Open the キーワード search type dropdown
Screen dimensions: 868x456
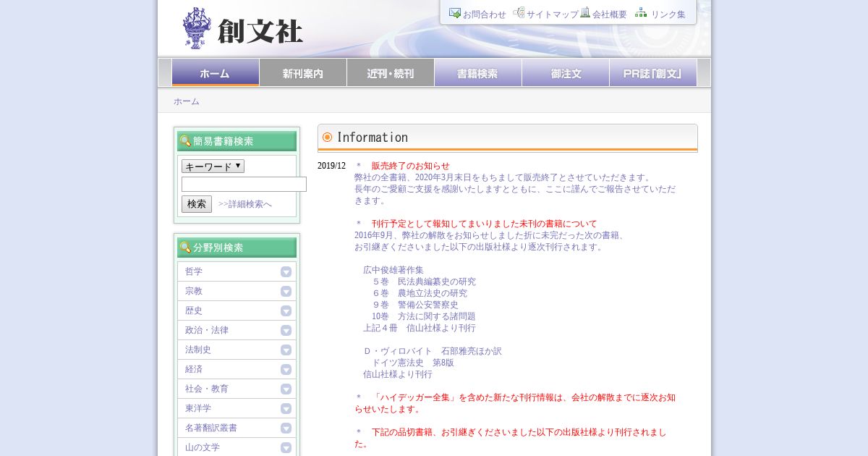[x=213, y=166]
